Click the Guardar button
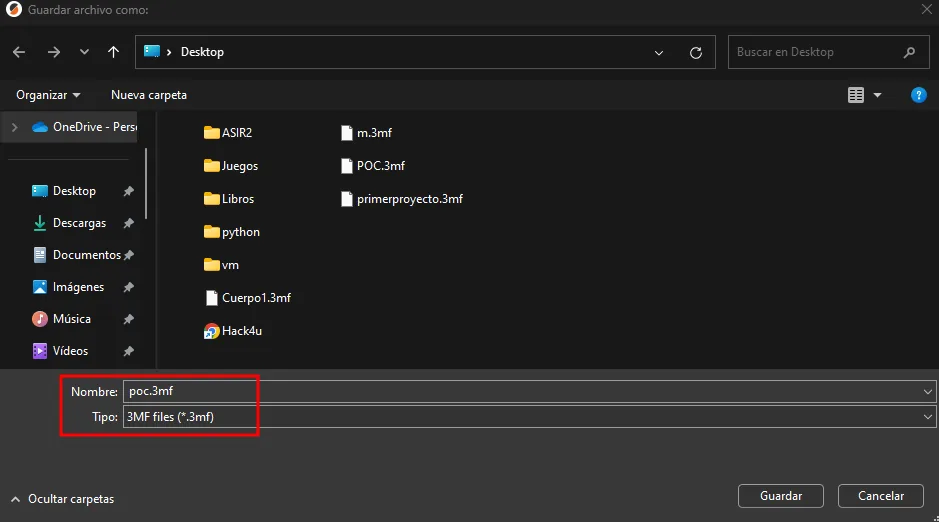This screenshot has width=939, height=522. (x=781, y=496)
